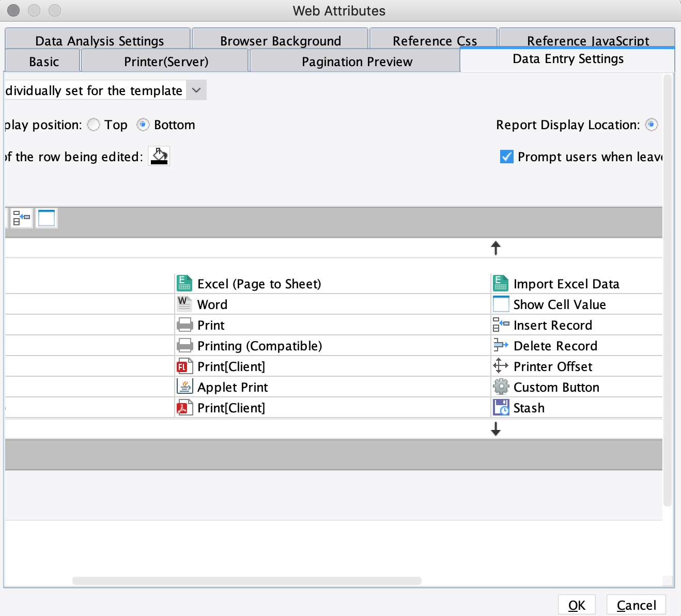Select the Bottom display position

143,125
